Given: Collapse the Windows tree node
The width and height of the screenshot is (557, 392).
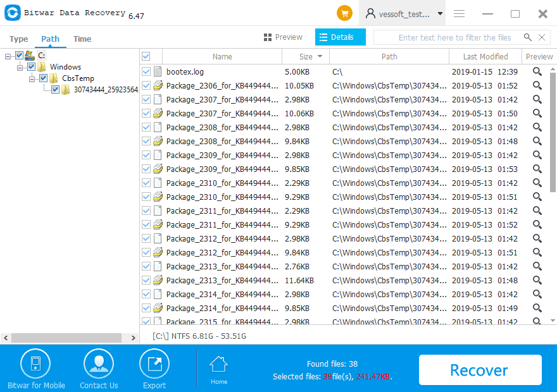Looking at the screenshot, I should point(20,68).
